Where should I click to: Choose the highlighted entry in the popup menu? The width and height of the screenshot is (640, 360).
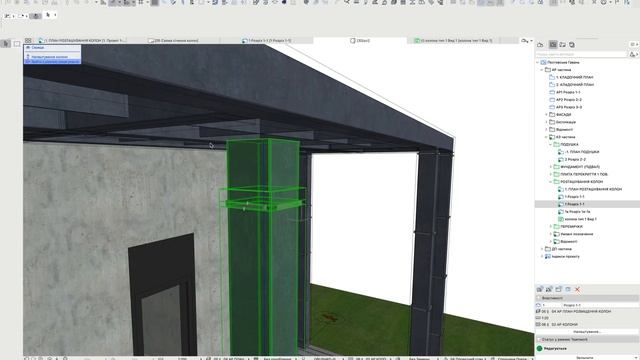coord(52,62)
